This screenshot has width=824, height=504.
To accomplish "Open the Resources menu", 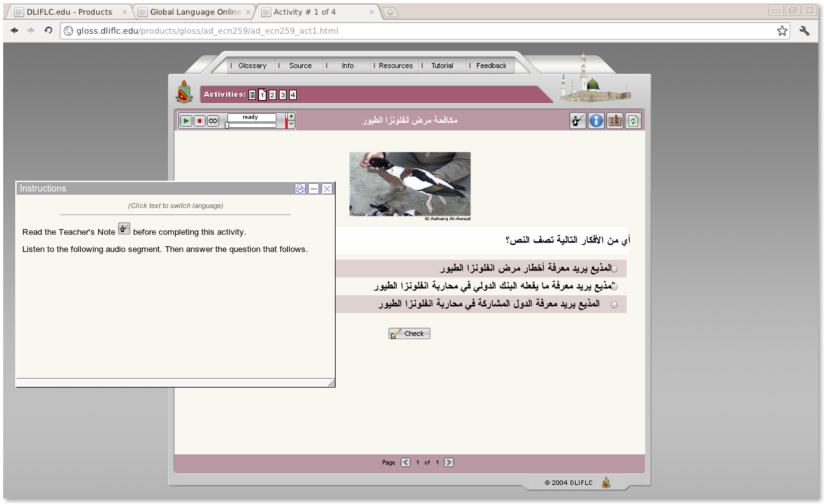I will [x=395, y=66].
